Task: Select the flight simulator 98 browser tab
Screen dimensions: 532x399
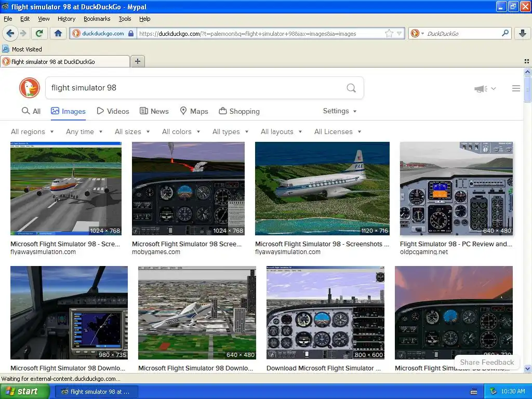Action: tap(65, 61)
